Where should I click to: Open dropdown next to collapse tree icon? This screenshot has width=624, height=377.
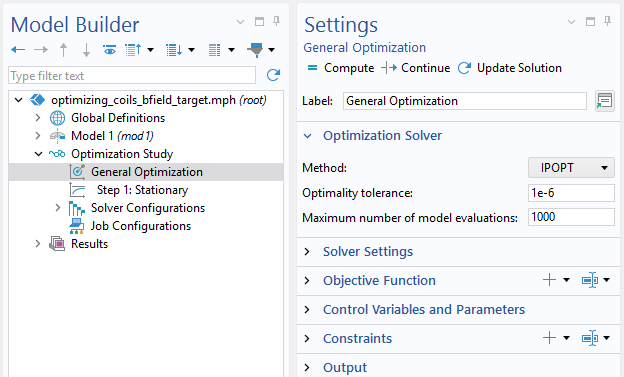click(x=150, y=50)
